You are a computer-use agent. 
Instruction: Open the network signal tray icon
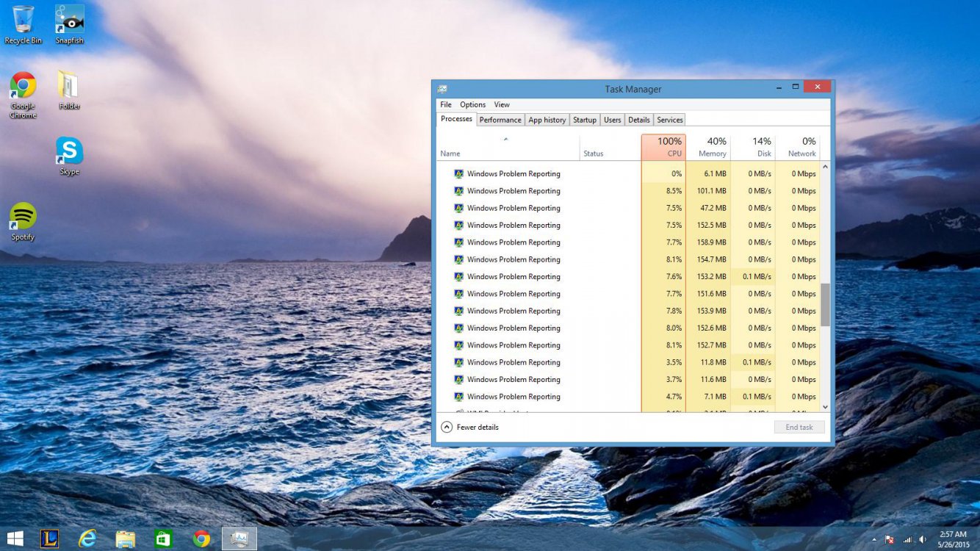907,539
